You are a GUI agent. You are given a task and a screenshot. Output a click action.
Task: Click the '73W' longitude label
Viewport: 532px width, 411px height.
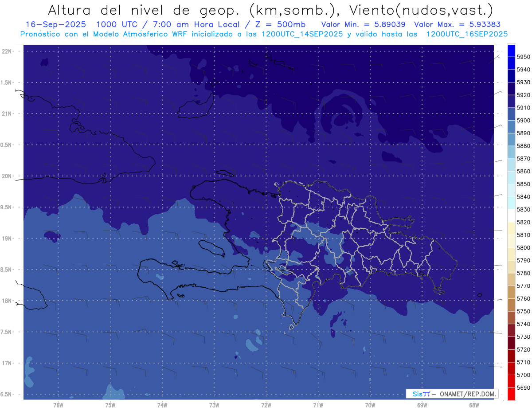tap(214, 405)
